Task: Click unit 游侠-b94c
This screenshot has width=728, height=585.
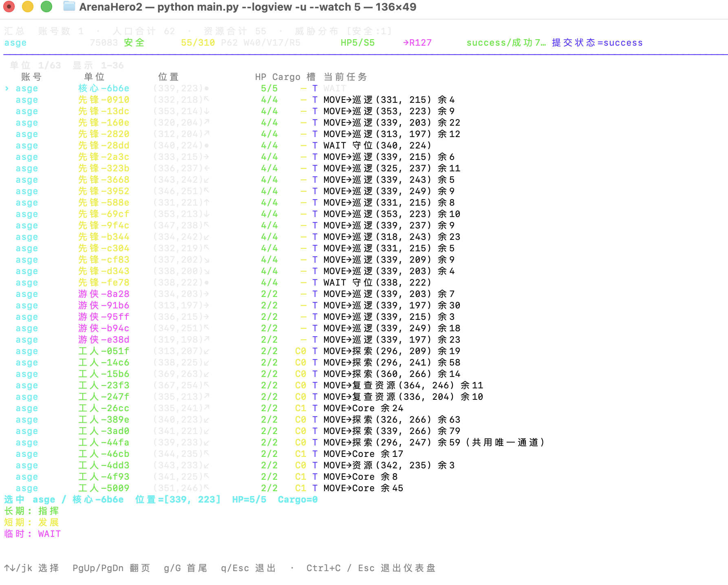Action: point(104,328)
